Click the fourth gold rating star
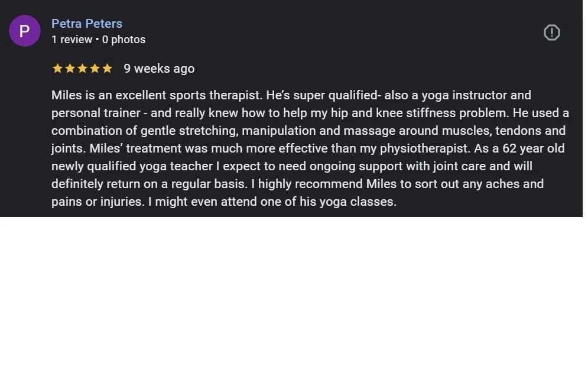The height and width of the screenshot is (392, 588). click(95, 68)
